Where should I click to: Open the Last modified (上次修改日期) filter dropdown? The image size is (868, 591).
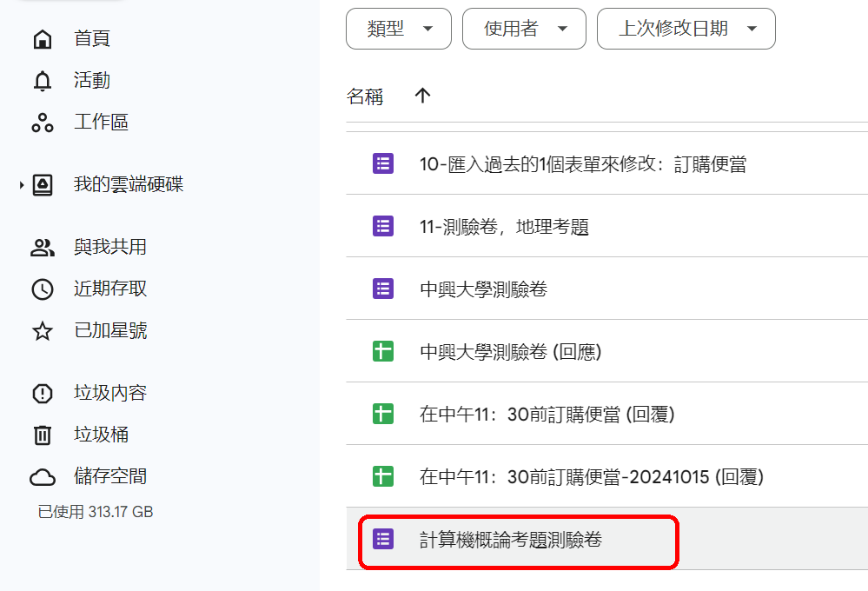click(x=686, y=29)
